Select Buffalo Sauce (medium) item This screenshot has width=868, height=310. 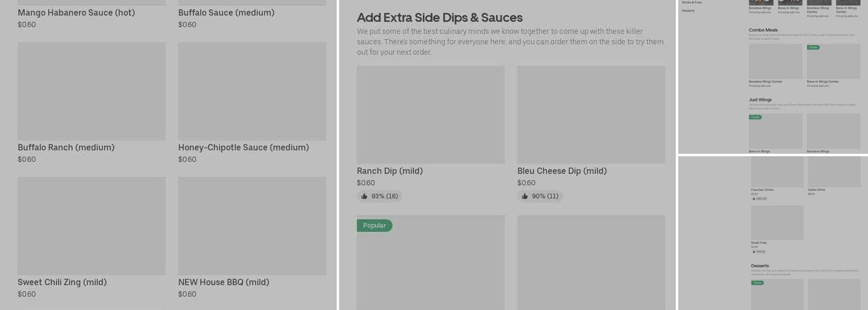click(226, 12)
